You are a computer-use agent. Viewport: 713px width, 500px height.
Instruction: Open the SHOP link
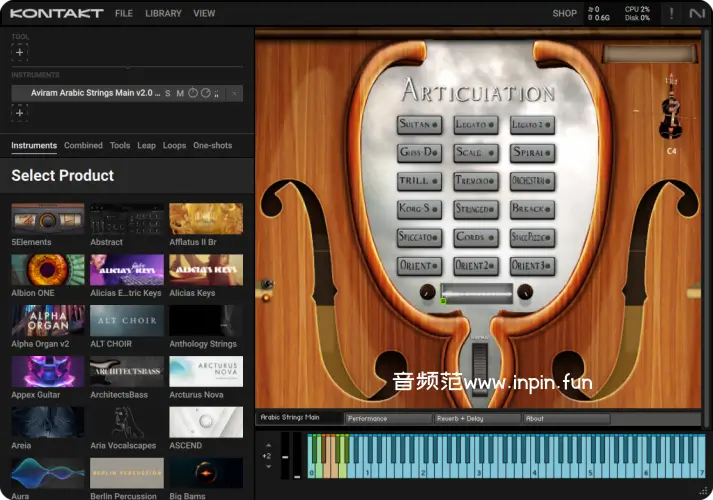[x=564, y=14]
